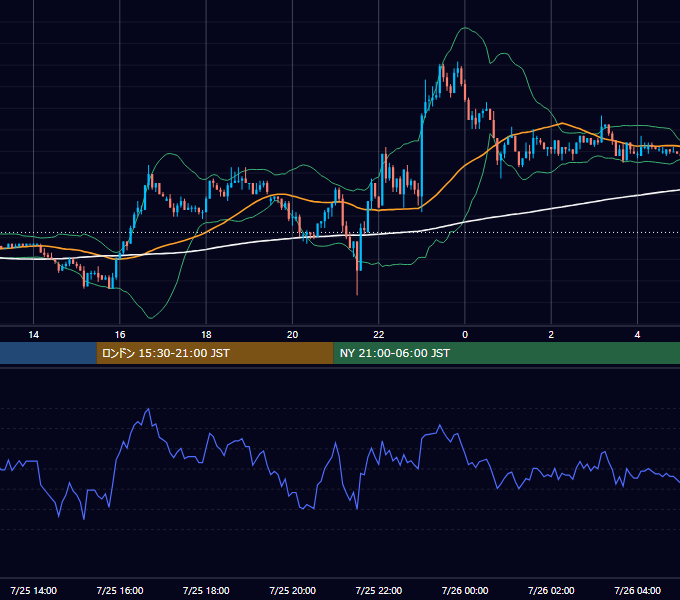Click hour label 14 on the price chart axis
680x600 pixels.
(x=33, y=335)
